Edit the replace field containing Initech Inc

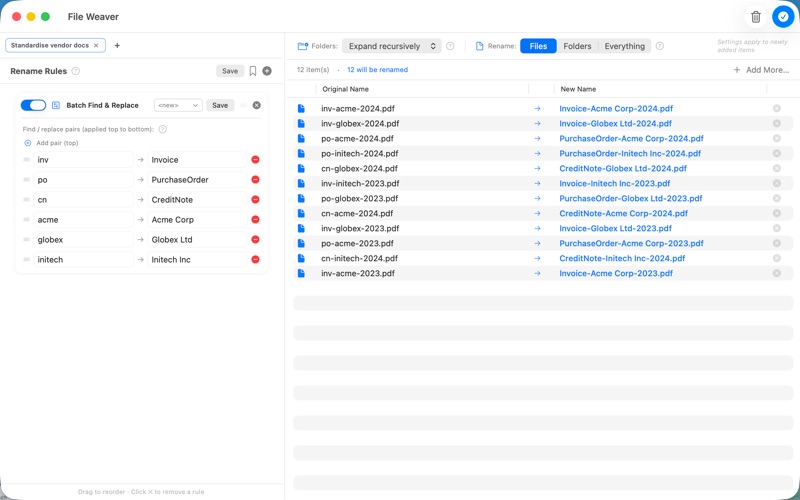[x=197, y=259]
